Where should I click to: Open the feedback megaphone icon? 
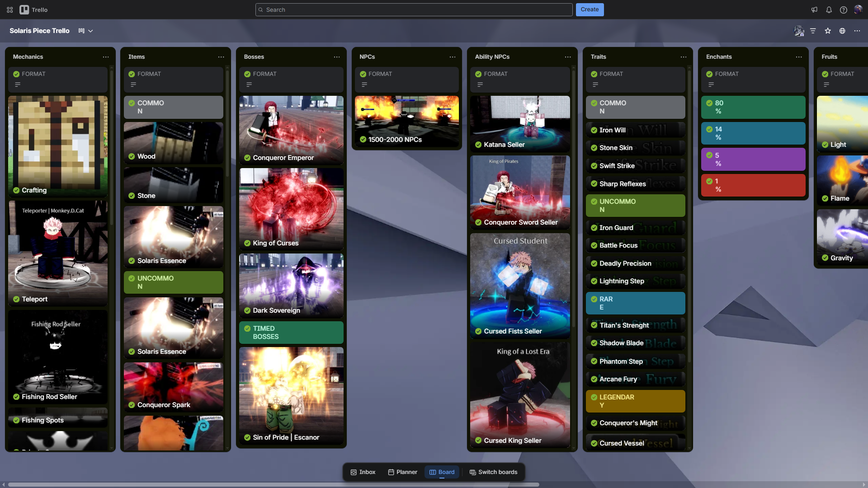(x=814, y=9)
